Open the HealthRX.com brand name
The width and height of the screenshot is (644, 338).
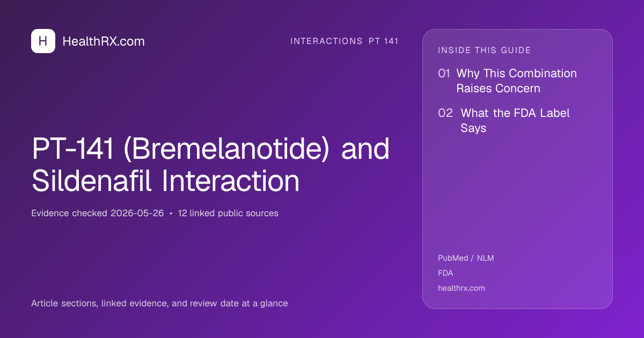point(104,41)
